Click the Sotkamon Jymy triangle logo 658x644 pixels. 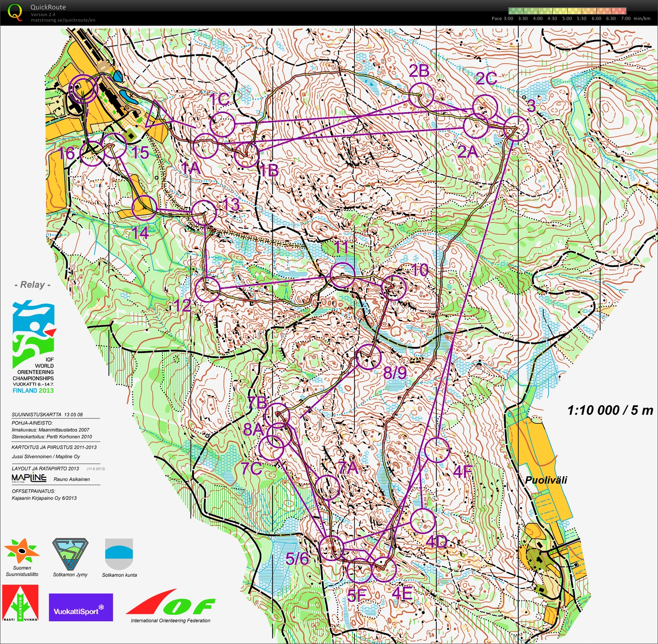coord(70,554)
